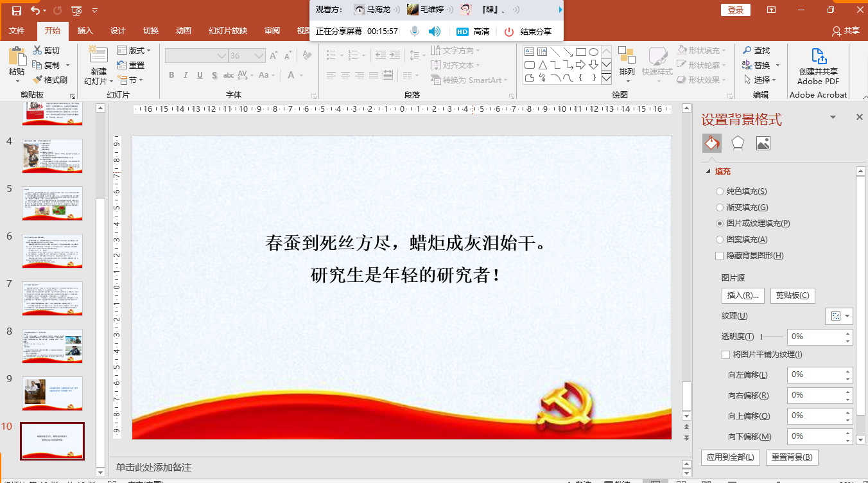Click Apply to All (应用到全部) button
The image size is (868, 483).
pos(731,457)
